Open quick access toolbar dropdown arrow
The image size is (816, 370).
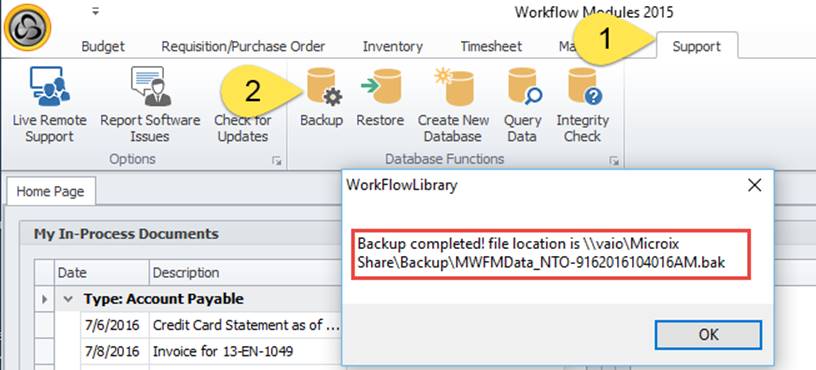tap(95, 11)
